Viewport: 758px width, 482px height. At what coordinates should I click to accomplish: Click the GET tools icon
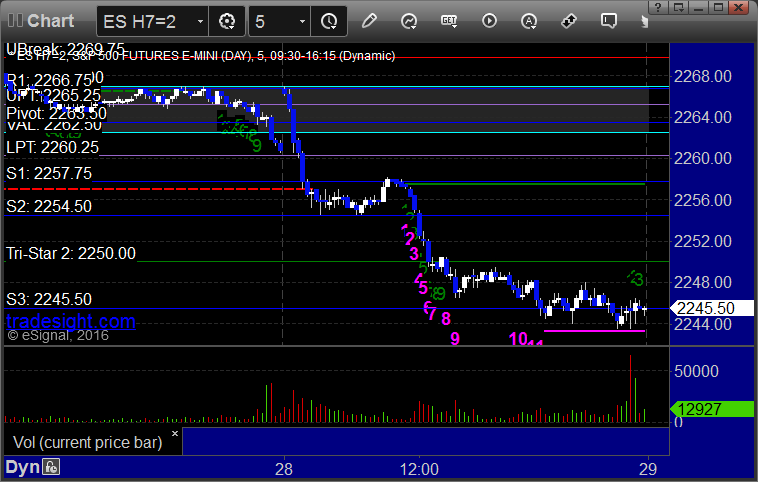point(449,21)
